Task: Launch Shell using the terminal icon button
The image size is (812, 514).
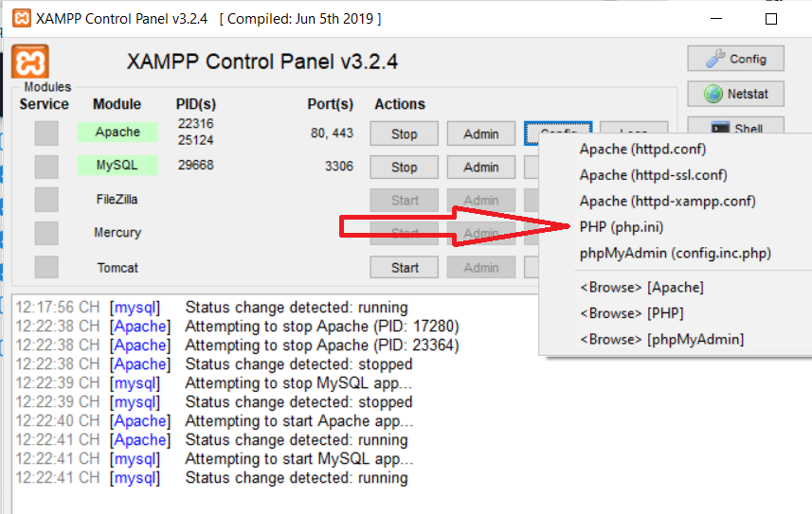Action: coord(722,128)
